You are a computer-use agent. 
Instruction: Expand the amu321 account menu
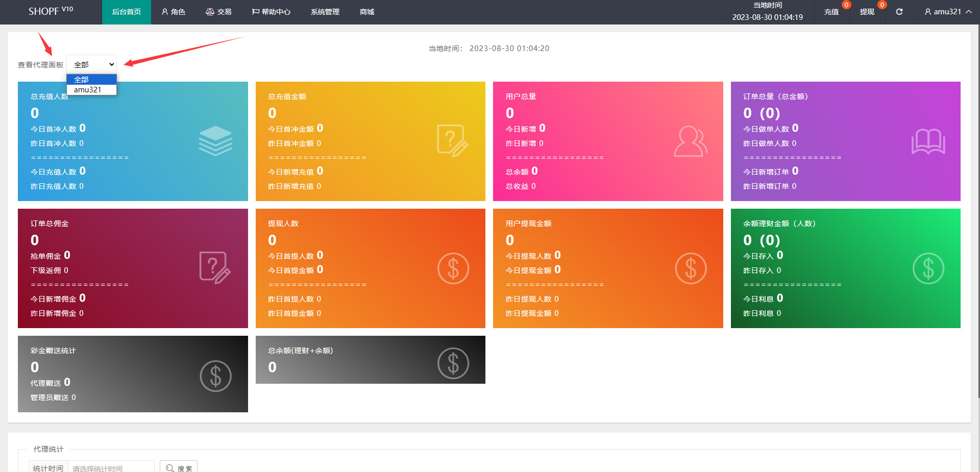click(x=947, y=12)
